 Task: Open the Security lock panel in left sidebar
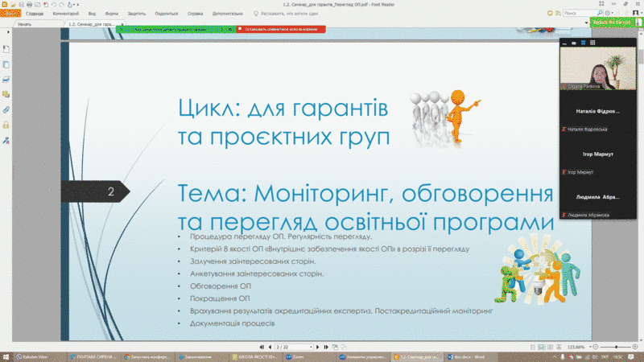6,125
